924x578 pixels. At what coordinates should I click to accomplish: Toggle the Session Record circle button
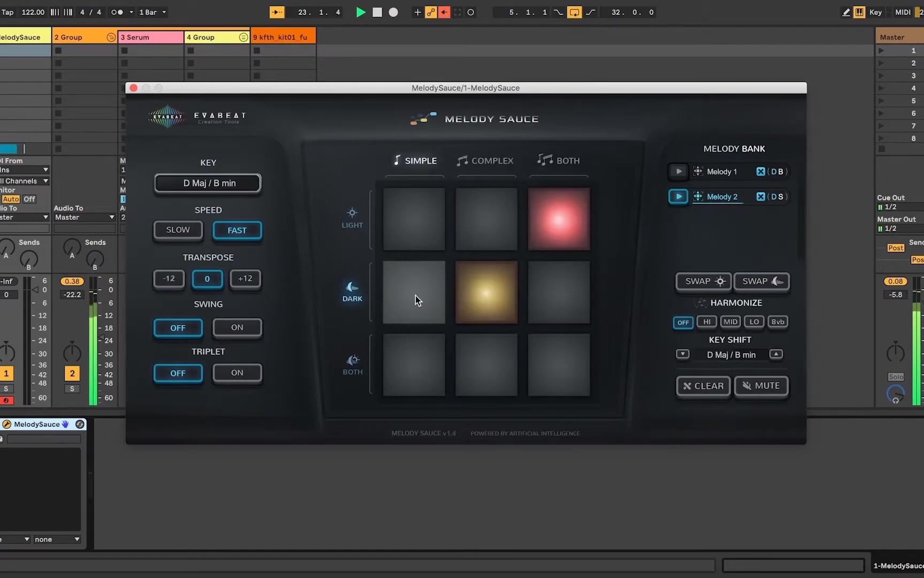471,12
